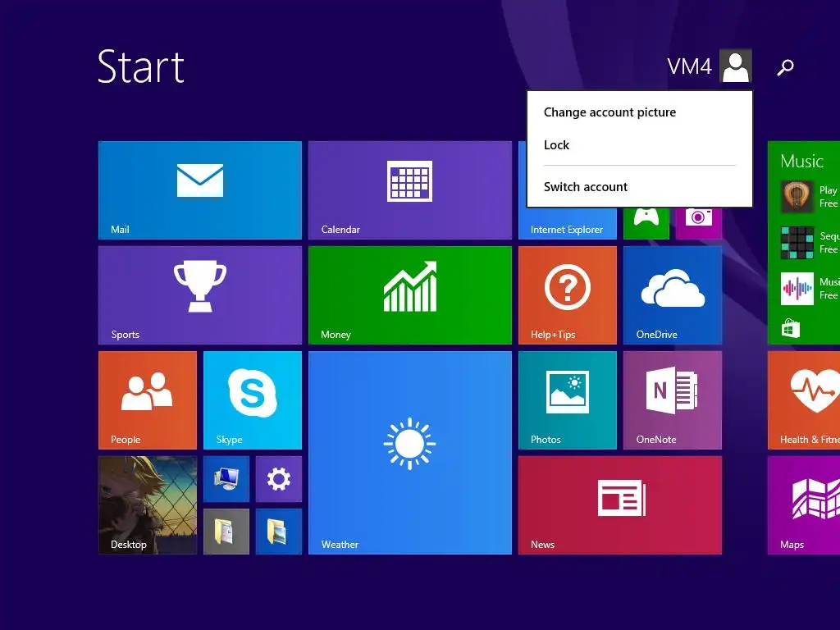The image size is (840, 630).
Task: Open the Desktop tile
Action: coord(148,505)
